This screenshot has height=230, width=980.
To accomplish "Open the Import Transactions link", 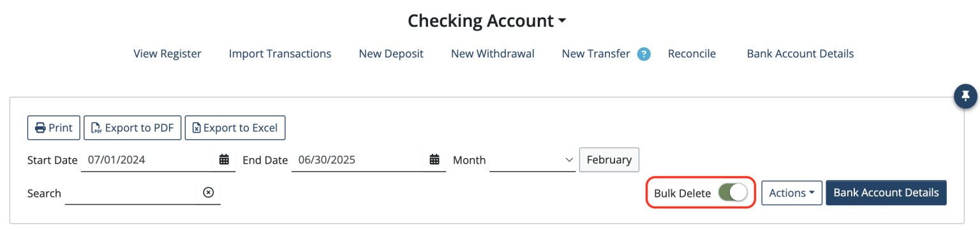I will coord(280,54).
